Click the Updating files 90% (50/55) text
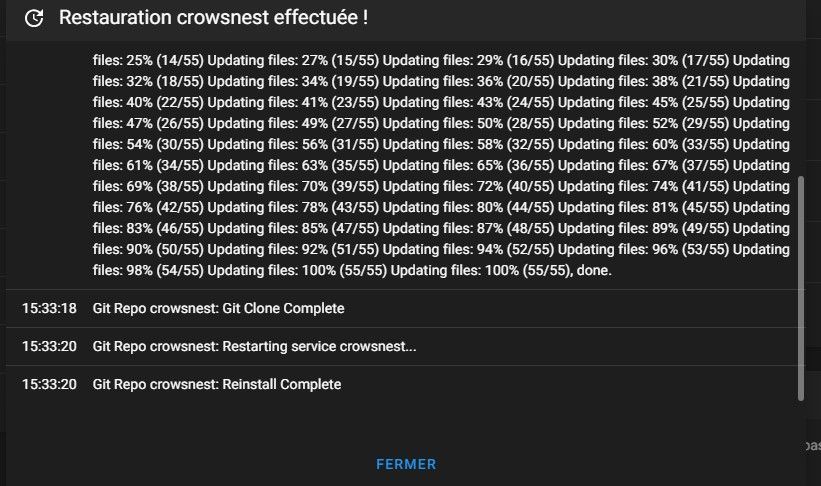 148,249
